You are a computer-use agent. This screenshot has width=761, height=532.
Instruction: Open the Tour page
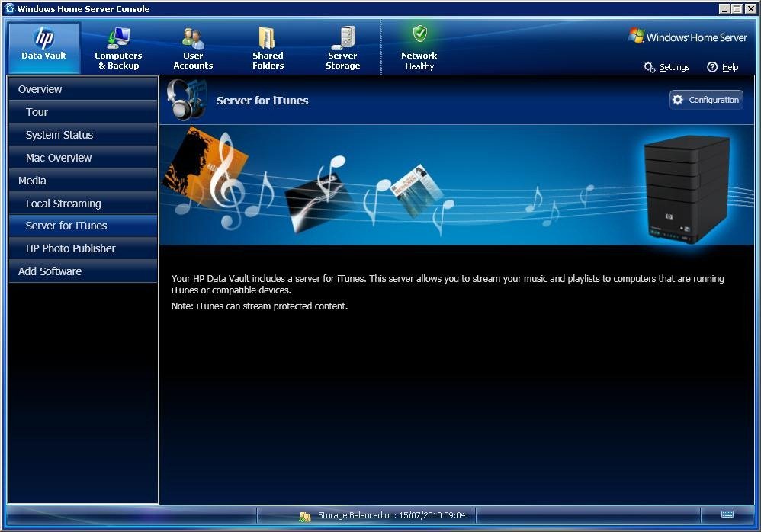[x=83, y=112]
